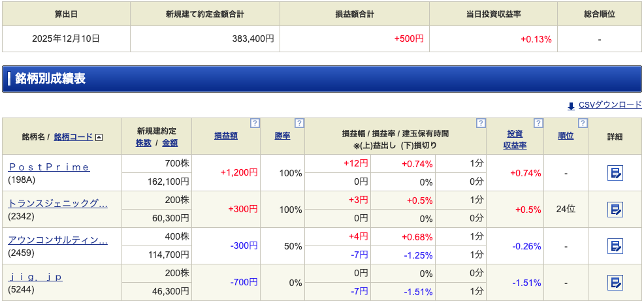Sort table by 銘柄コード
The height and width of the screenshot is (301, 644).
(x=73, y=137)
